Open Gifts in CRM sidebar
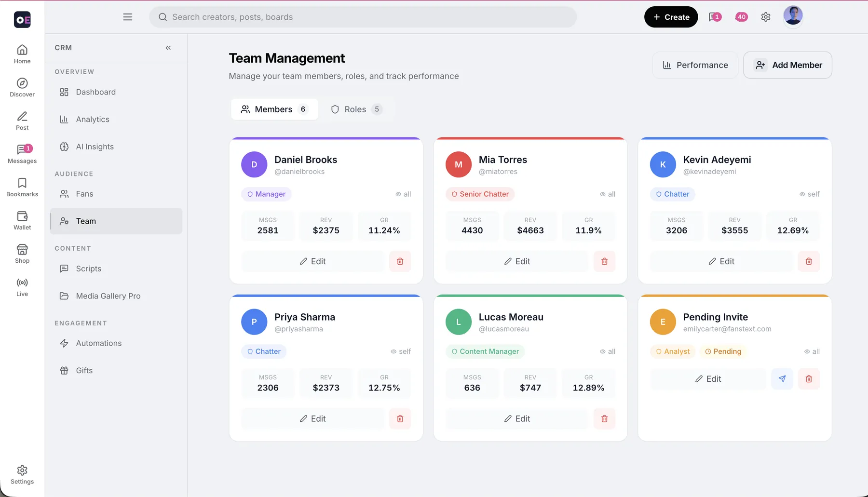The height and width of the screenshot is (497, 868). coord(116,371)
